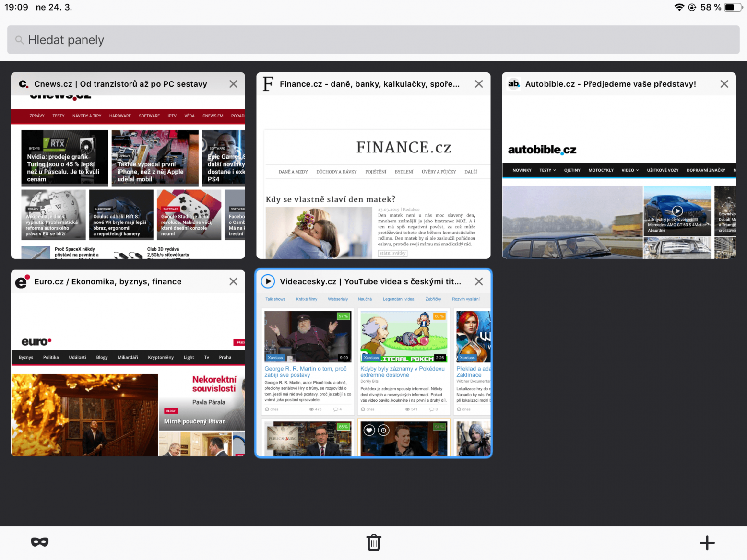Select the Finance.cz page thumbnail
This screenshot has height=560, width=747.
tap(373, 177)
